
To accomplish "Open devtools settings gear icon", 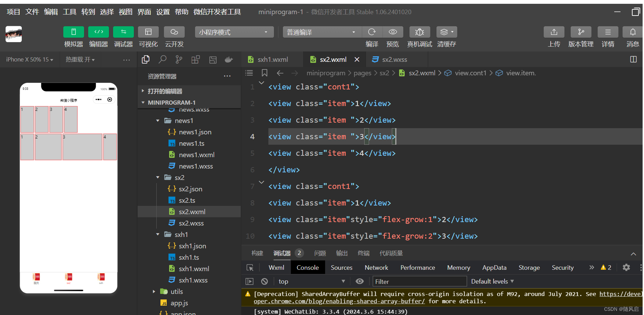I will click(x=626, y=267).
